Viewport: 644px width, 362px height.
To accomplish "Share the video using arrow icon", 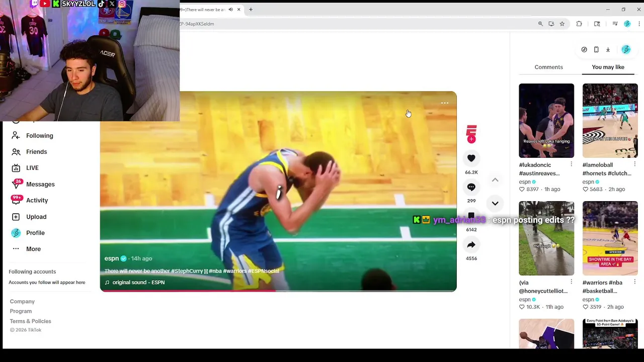I will (x=471, y=245).
